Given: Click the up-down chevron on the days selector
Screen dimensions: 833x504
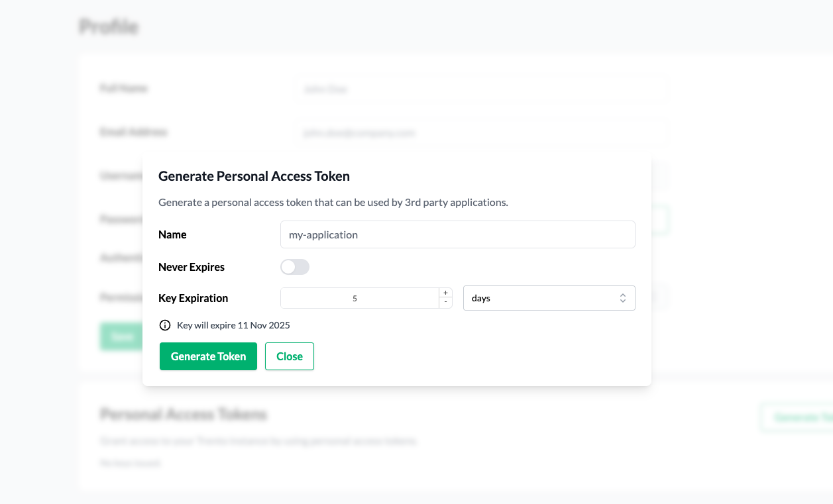Looking at the screenshot, I should 622,298.
